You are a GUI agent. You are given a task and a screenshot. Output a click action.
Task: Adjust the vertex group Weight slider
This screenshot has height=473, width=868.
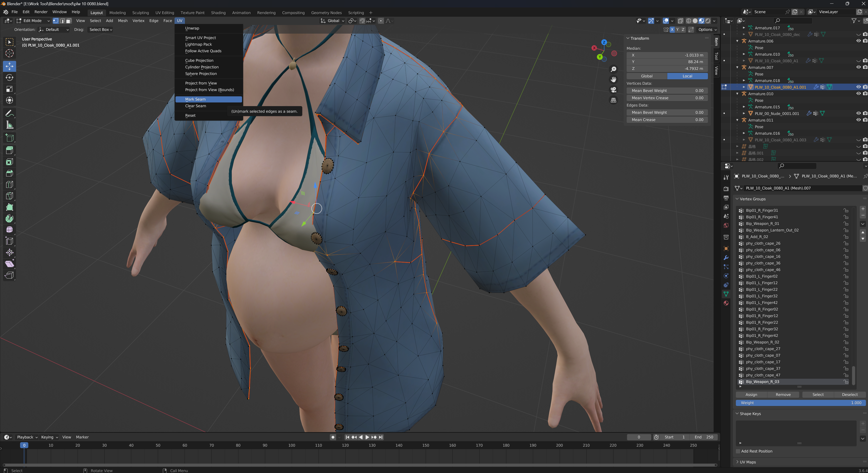(x=801, y=403)
